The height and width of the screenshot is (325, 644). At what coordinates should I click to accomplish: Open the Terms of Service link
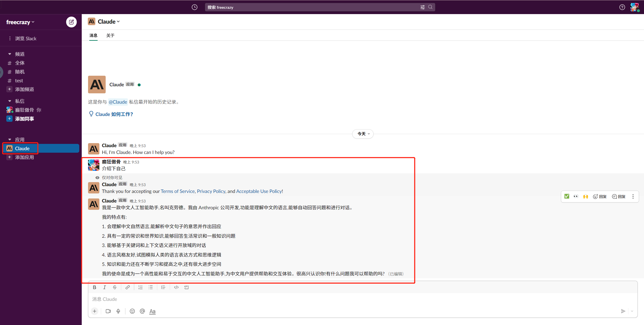[x=178, y=191]
